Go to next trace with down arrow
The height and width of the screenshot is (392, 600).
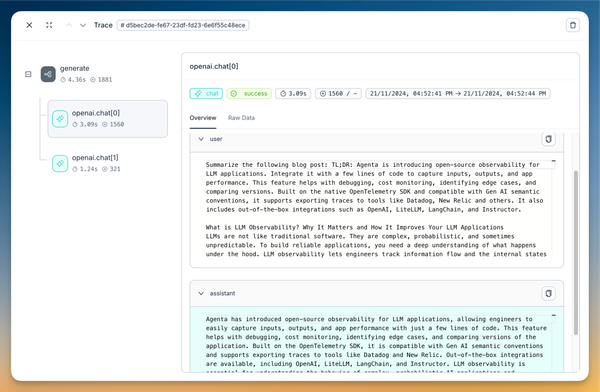pos(83,25)
